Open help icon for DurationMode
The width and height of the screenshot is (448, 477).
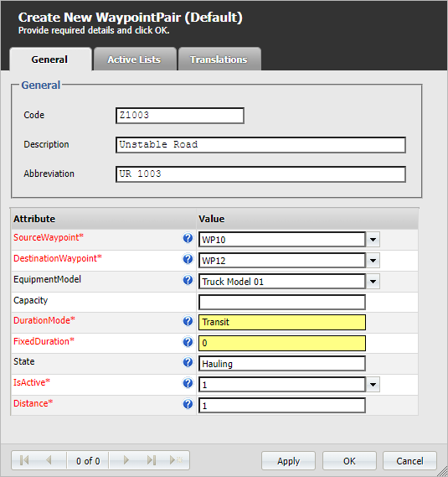(x=188, y=321)
